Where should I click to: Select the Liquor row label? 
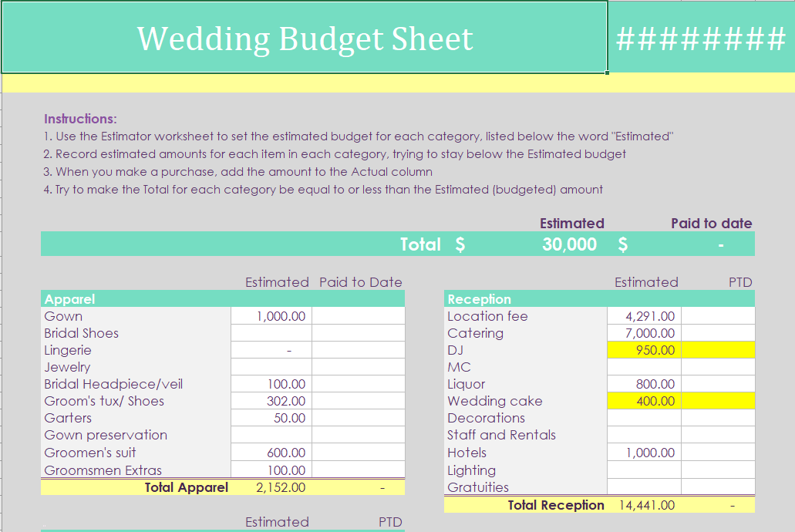(x=466, y=384)
